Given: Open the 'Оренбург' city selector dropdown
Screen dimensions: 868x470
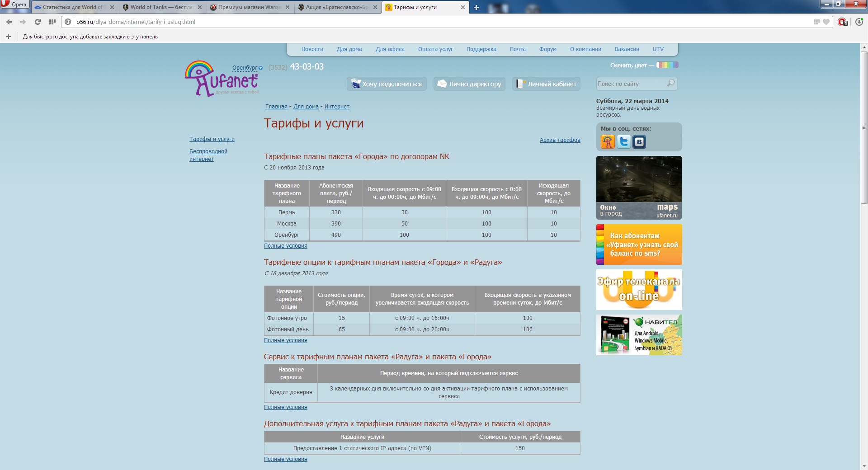Looking at the screenshot, I should [x=247, y=68].
